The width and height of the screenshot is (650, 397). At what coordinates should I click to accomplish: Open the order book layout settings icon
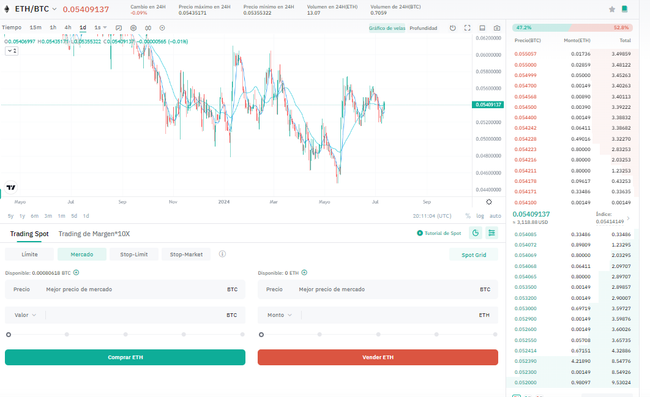492,233
